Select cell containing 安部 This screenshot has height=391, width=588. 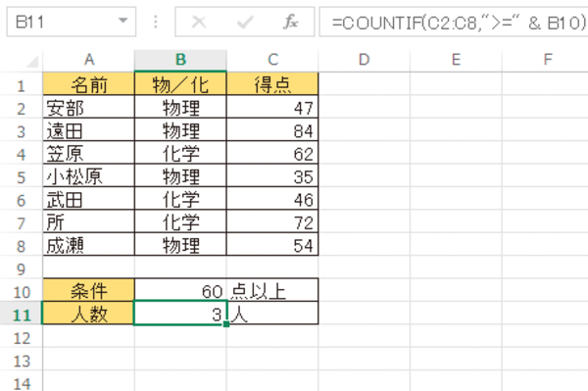[x=89, y=107]
